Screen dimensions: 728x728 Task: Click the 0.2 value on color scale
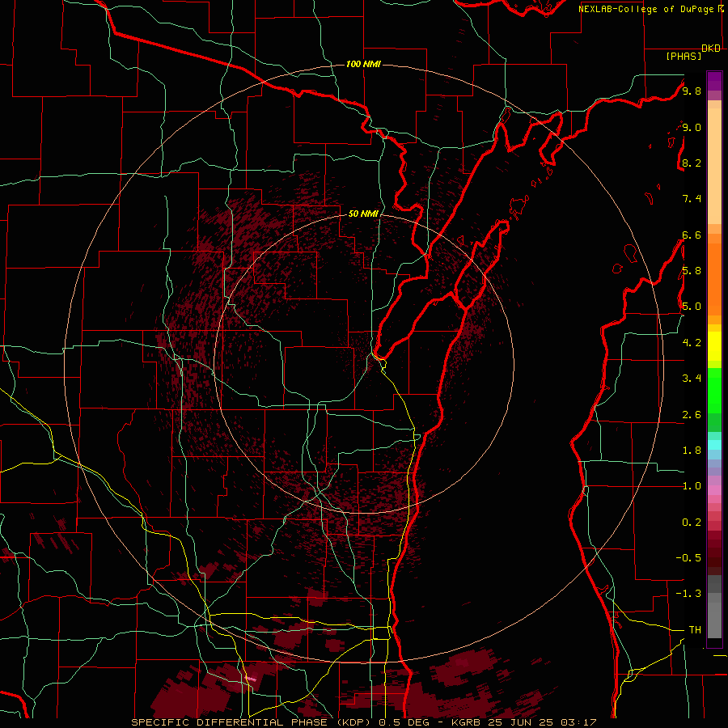pyautogui.click(x=692, y=523)
